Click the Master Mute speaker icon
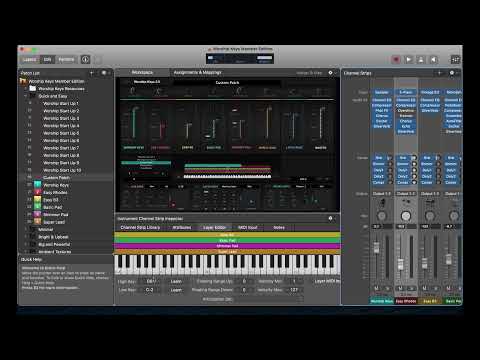480x360 pixels. [x=433, y=60]
